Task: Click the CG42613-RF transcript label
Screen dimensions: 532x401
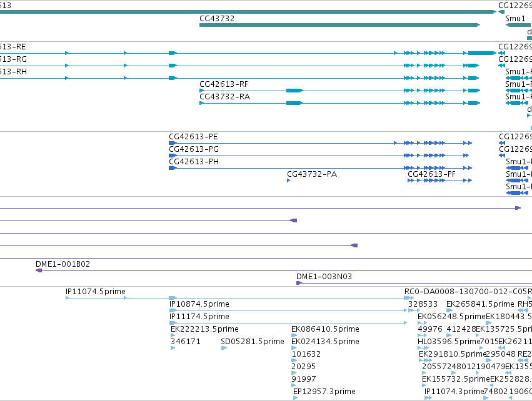Action: (x=224, y=84)
